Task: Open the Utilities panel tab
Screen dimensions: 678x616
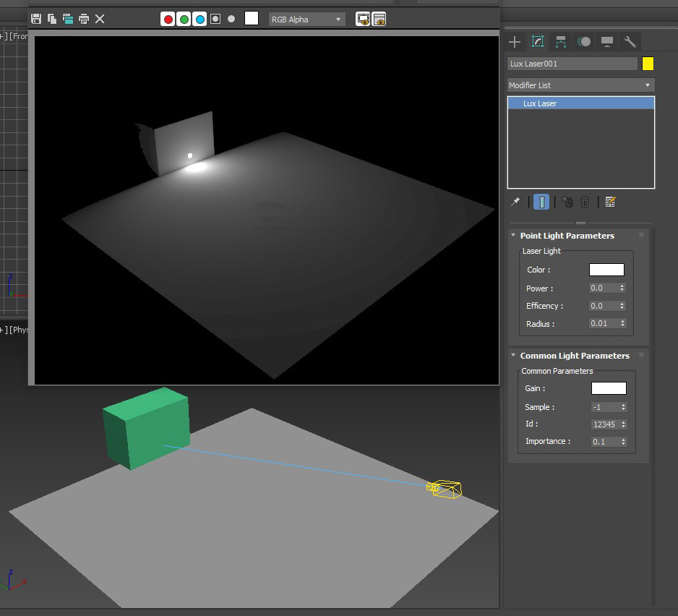Action: [x=630, y=42]
